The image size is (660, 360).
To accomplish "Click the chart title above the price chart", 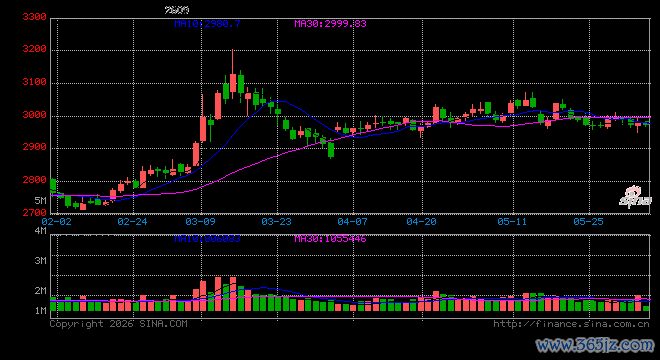I will point(177,10).
